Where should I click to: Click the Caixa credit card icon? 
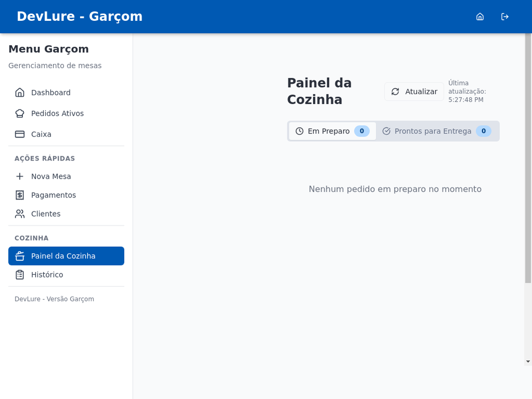[x=20, y=134]
